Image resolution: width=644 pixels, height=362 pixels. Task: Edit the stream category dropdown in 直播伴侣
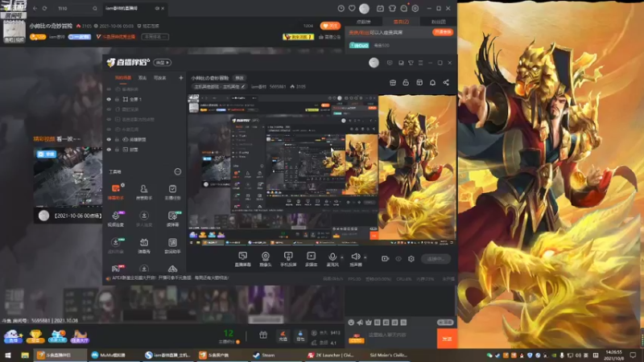[220, 87]
